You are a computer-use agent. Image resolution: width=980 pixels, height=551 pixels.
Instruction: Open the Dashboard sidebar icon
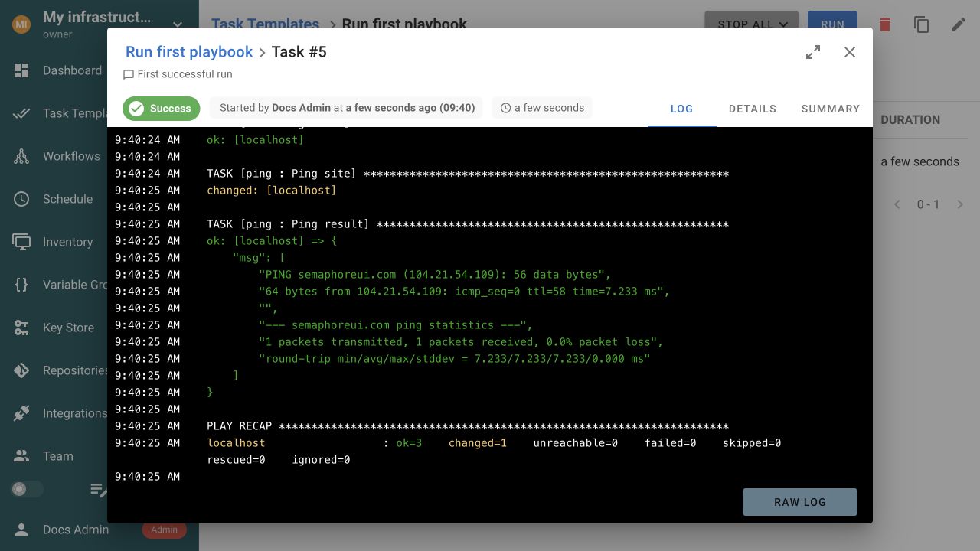(21, 70)
